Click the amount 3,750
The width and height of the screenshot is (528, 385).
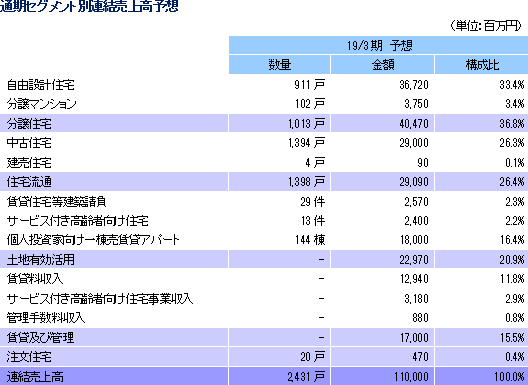click(417, 104)
